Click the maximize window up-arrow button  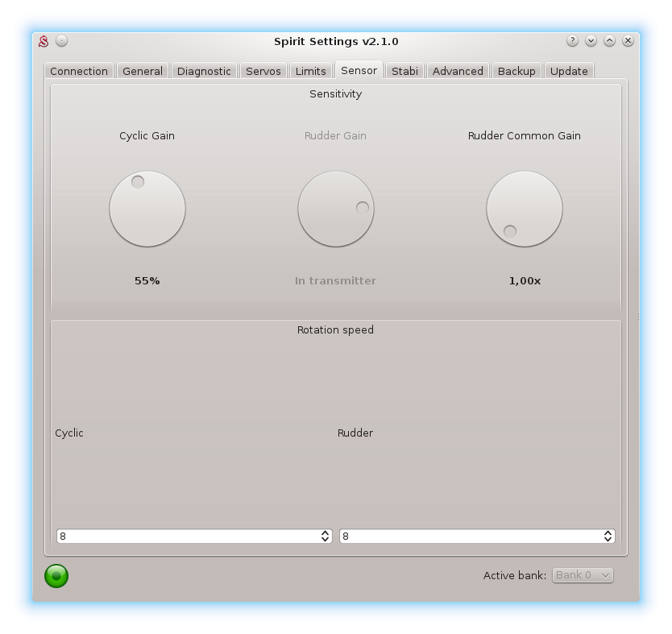coord(610,41)
